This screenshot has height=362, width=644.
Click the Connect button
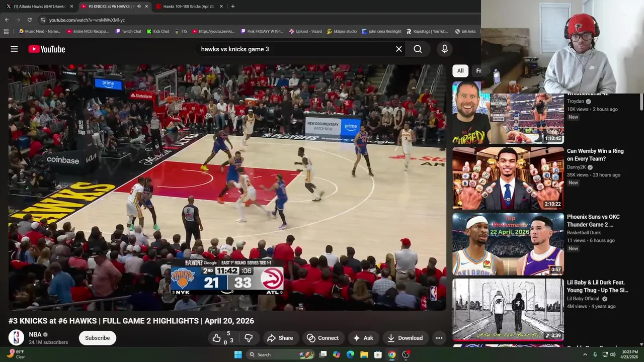point(323,338)
